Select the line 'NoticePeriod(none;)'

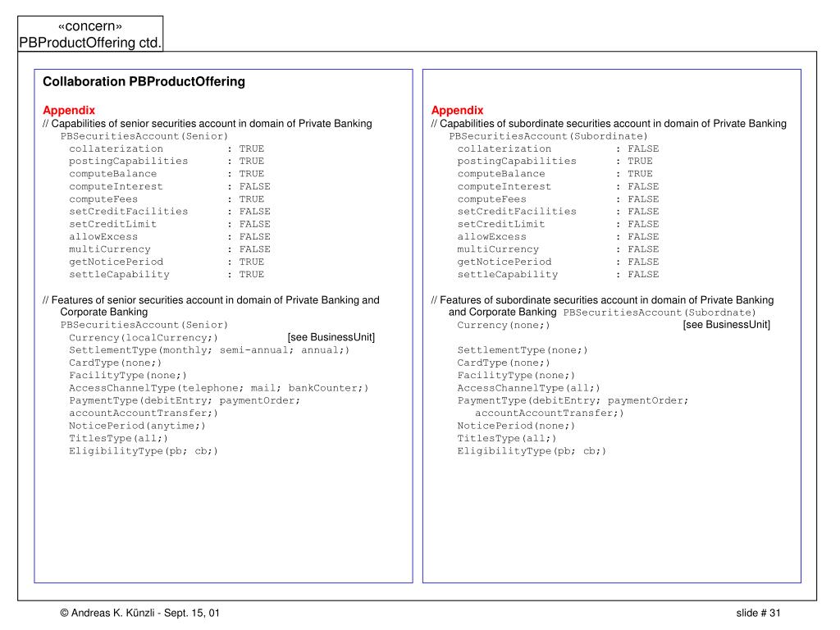click(516, 426)
